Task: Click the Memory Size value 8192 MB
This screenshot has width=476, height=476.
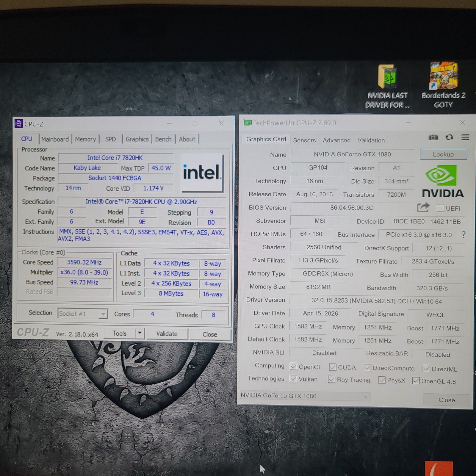Action: pyautogui.click(x=318, y=287)
